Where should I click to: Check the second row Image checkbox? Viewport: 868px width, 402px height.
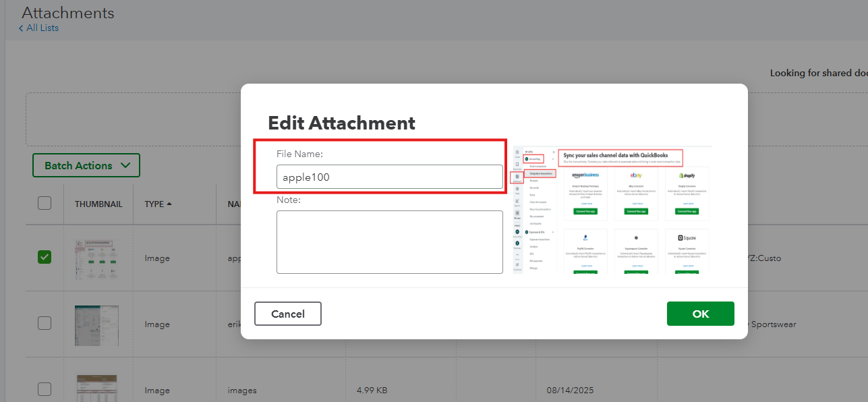pos(45,323)
